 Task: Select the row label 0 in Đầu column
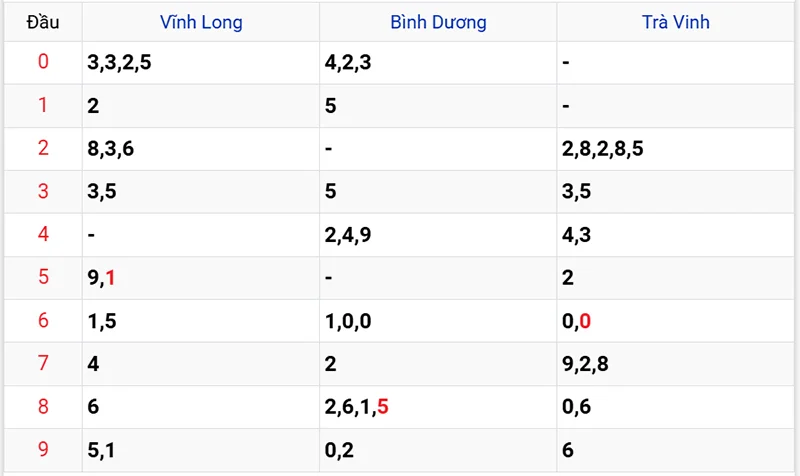(x=42, y=63)
